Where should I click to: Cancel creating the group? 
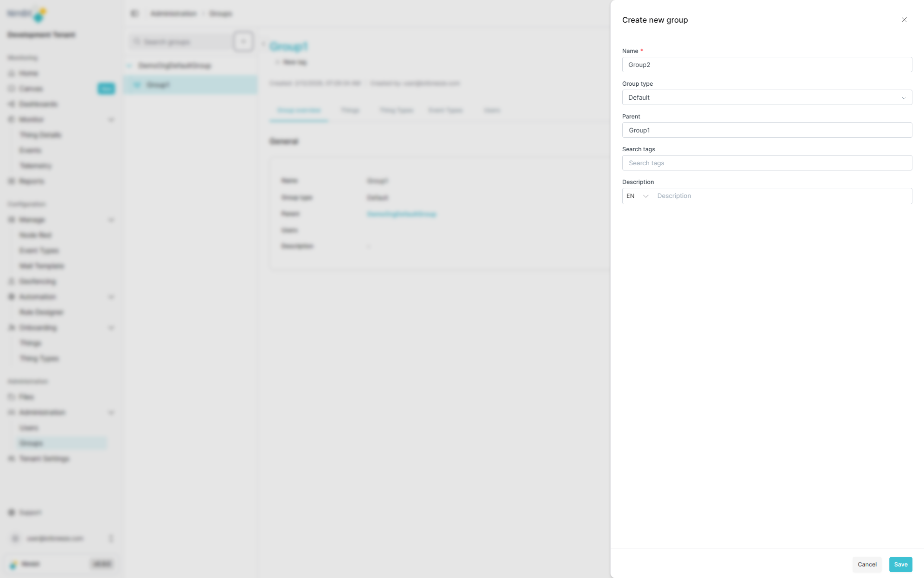click(867, 565)
